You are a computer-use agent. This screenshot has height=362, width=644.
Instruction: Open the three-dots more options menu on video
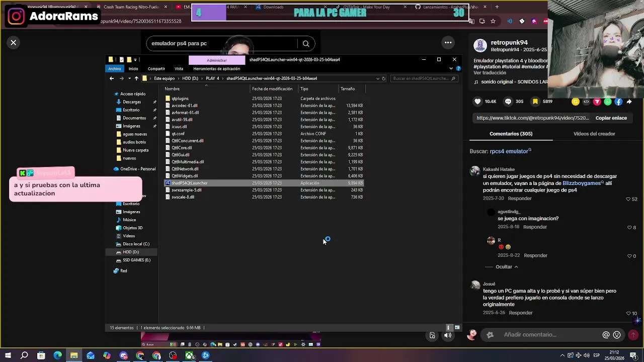pyautogui.click(x=448, y=43)
